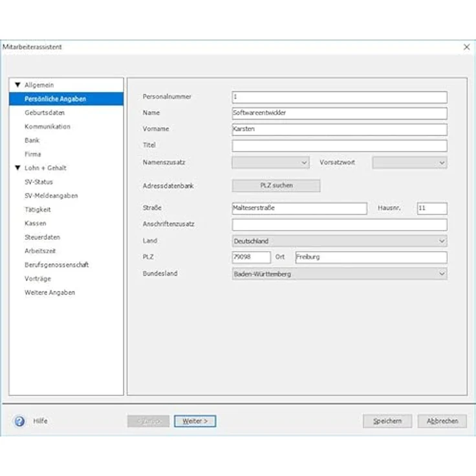Open Weitere Angaben page
The image size is (476, 476).
[50, 292]
